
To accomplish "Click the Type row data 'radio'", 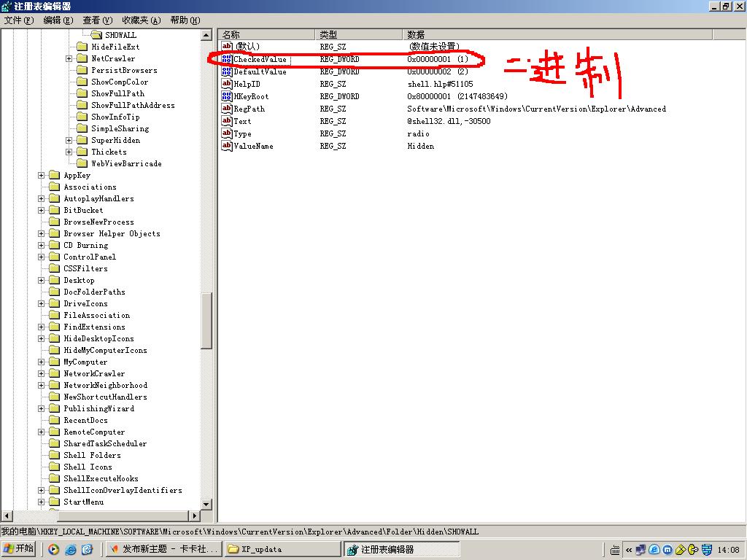I will pyautogui.click(x=418, y=134).
